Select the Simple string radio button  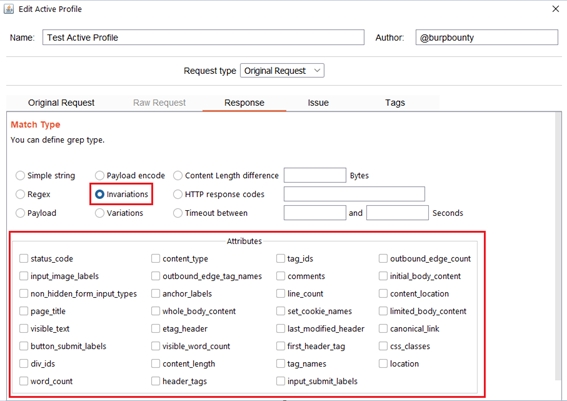[x=20, y=175]
